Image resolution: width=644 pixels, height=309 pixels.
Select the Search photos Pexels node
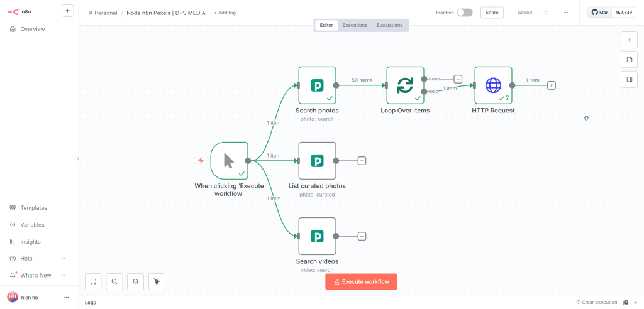point(317,85)
